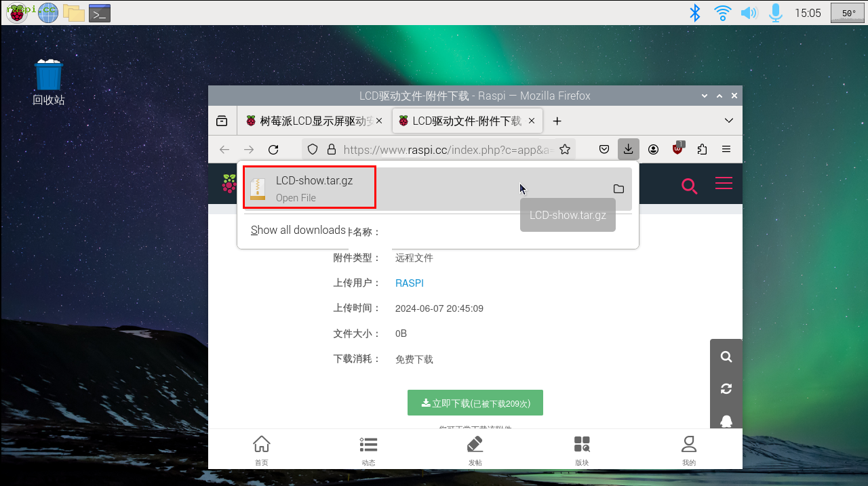Open the Firefox account icon
The width and height of the screenshot is (868, 486).
pos(653,149)
